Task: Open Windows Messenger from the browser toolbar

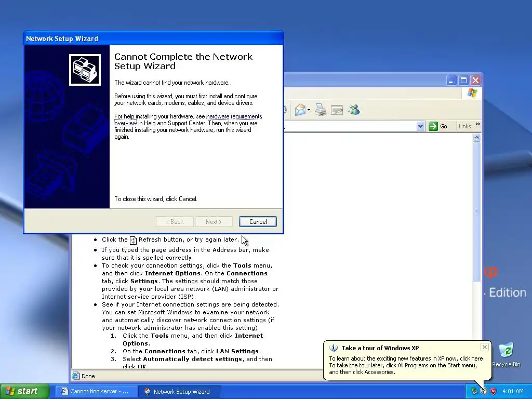Action: [354, 110]
